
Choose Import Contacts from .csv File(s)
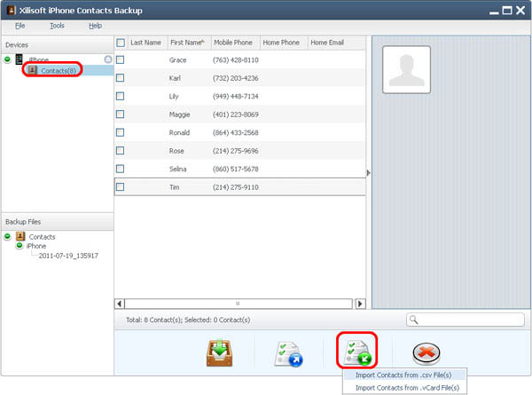[x=406, y=375]
